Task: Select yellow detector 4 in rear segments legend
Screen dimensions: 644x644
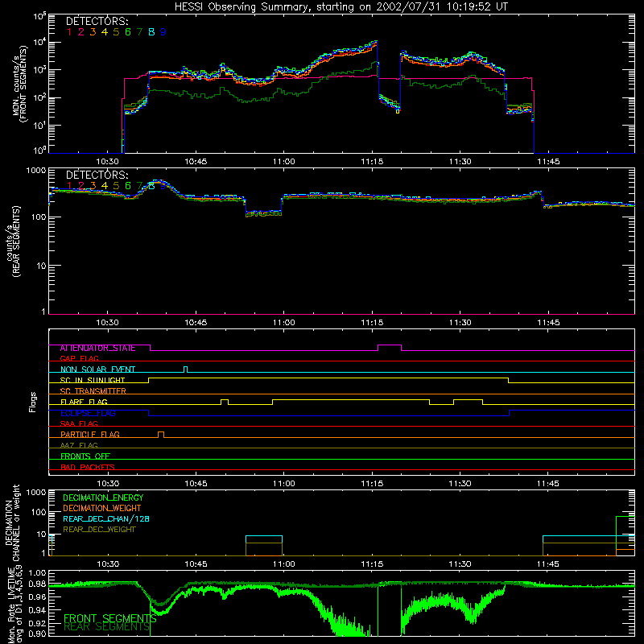Action: [x=105, y=186]
